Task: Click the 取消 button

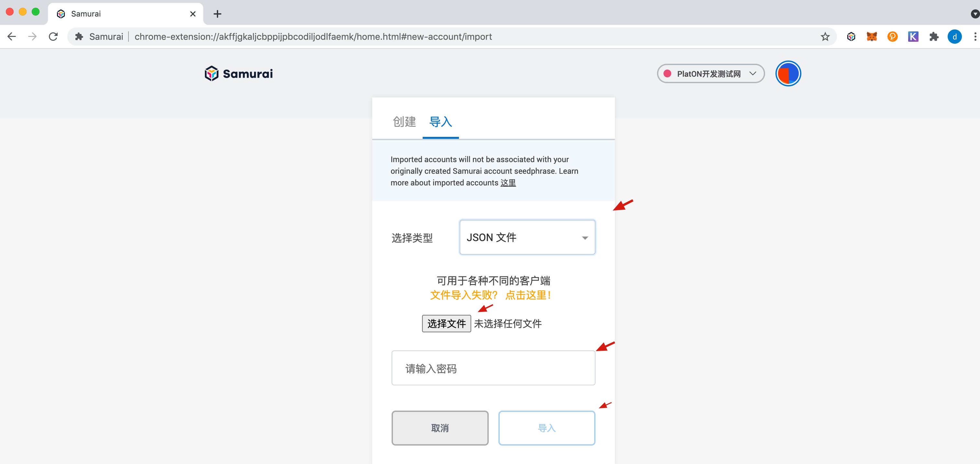Action: pyautogui.click(x=440, y=428)
